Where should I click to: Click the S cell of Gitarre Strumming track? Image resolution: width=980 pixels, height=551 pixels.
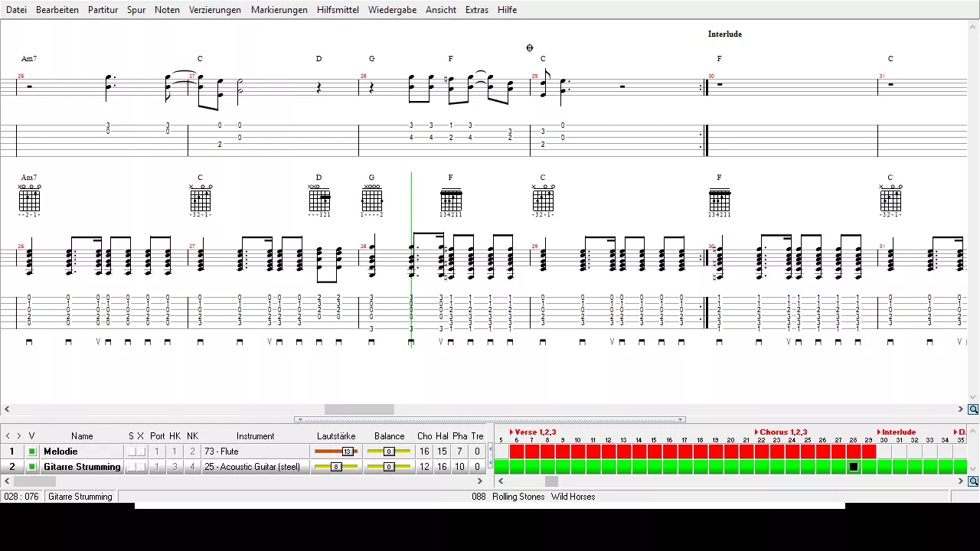132,467
